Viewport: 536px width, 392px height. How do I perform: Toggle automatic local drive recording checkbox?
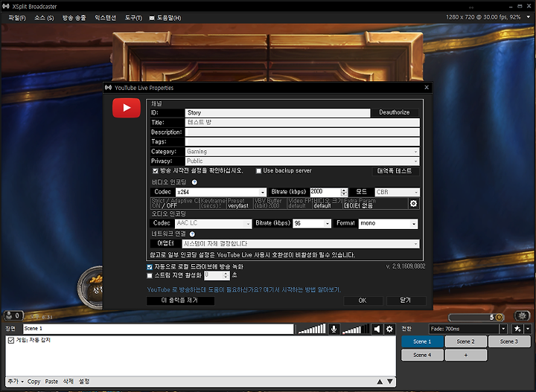[x=150, y=267]
